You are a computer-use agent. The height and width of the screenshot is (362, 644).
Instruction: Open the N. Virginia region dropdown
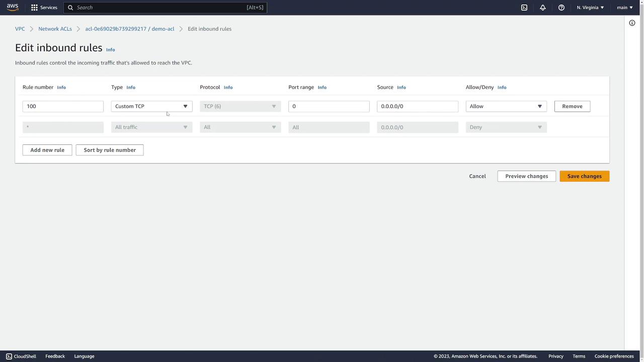click(x=590, y=8)
